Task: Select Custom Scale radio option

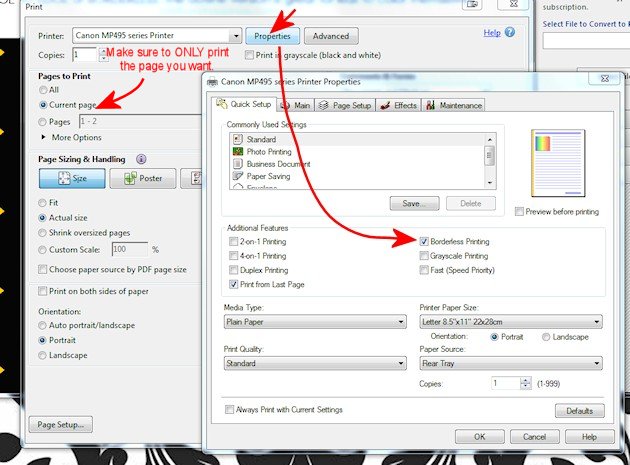Action: [x=42, y=250]
